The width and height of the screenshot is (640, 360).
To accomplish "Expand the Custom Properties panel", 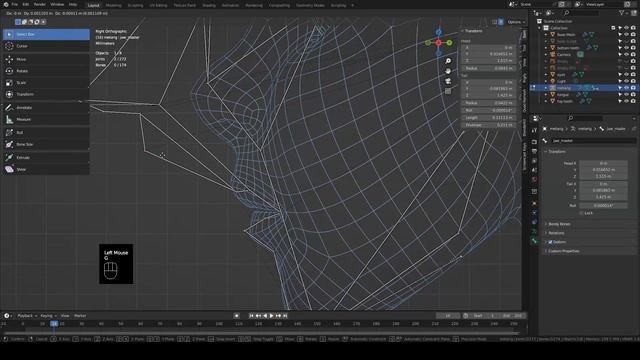I will click(563, 251).
